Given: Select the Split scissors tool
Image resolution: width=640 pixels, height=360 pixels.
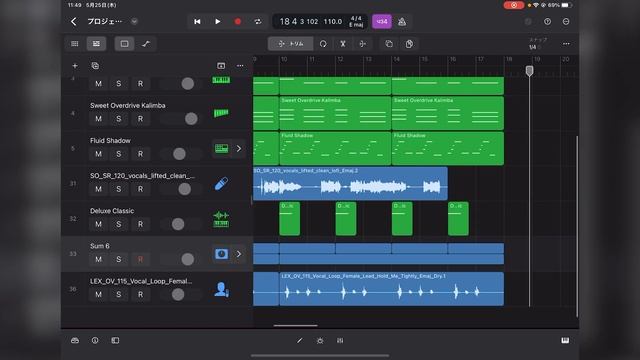Looking at the screenshot, I should coord(343,44).
